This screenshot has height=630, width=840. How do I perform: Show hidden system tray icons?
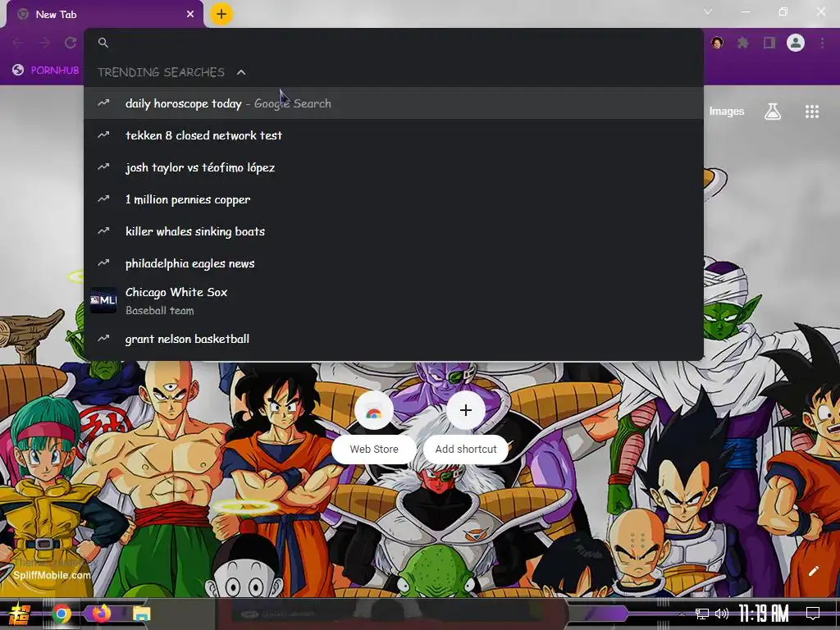coord(682,614)
